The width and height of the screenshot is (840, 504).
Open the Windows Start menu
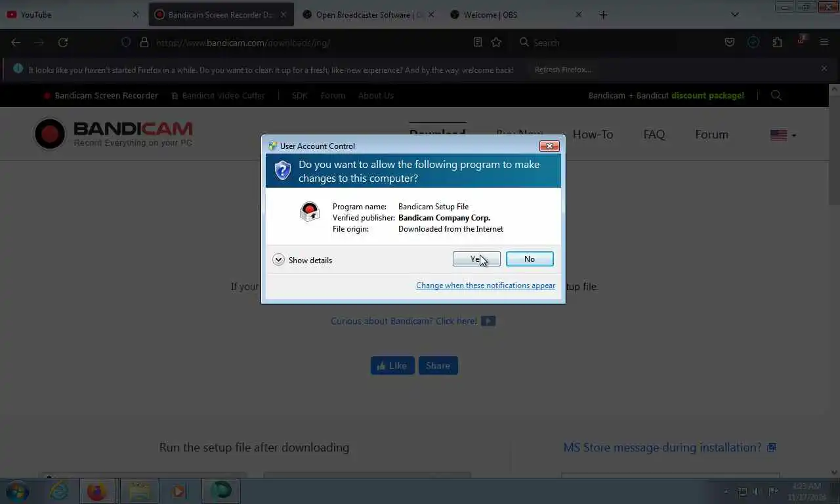(x=17, y=491)
